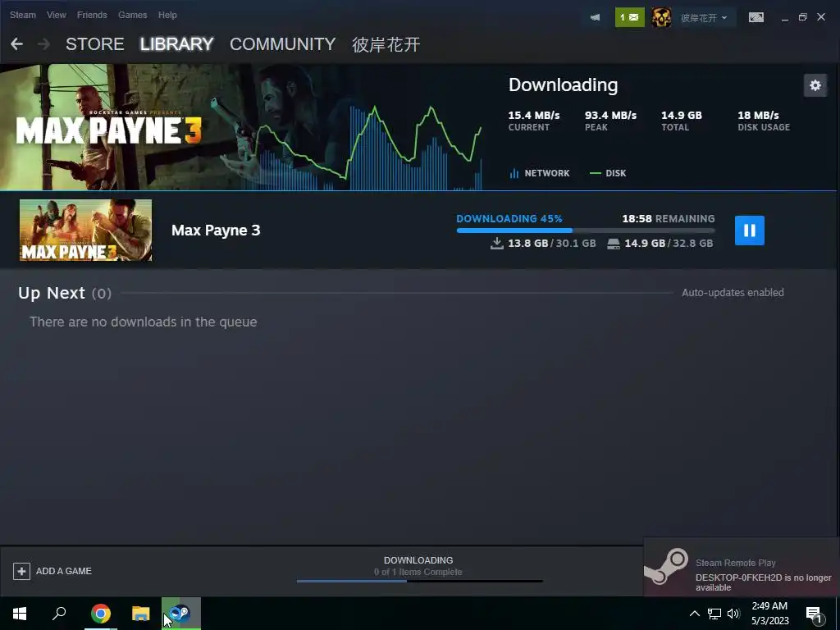Go forward with the right arrow
Screen dimensions: 840x630
click(44, 44)
